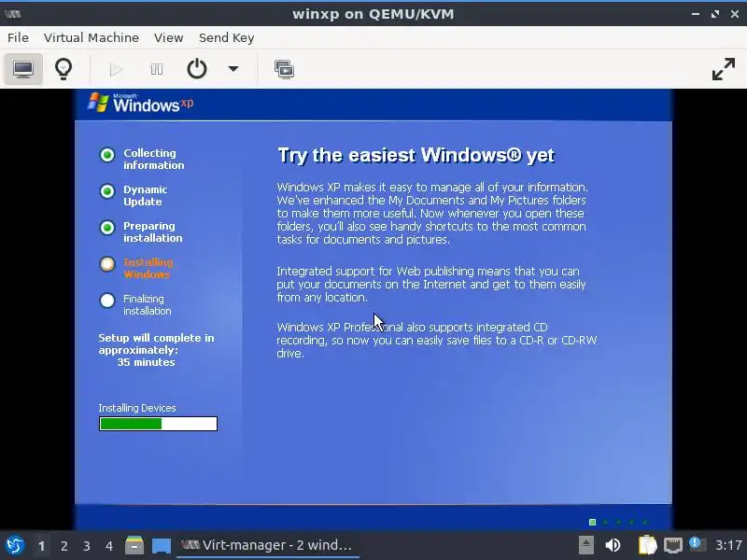Switch console to fullscreen mode
747x560 pixels.
(723, 69)
